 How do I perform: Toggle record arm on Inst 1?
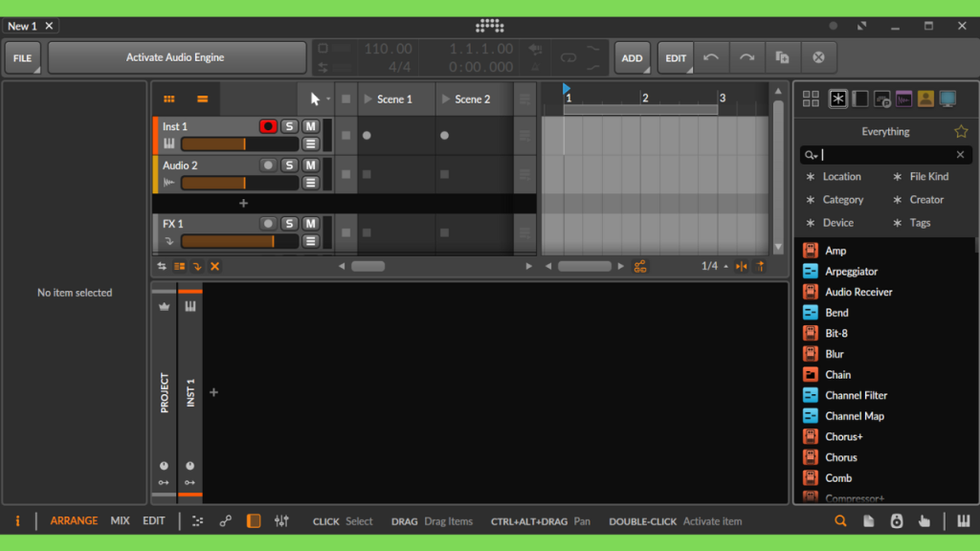coord(268,126)
